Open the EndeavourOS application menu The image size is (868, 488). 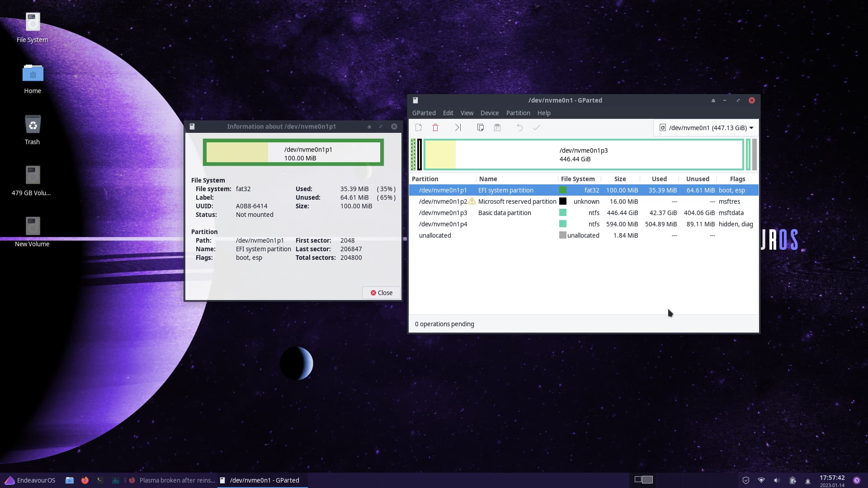point(30,480)
